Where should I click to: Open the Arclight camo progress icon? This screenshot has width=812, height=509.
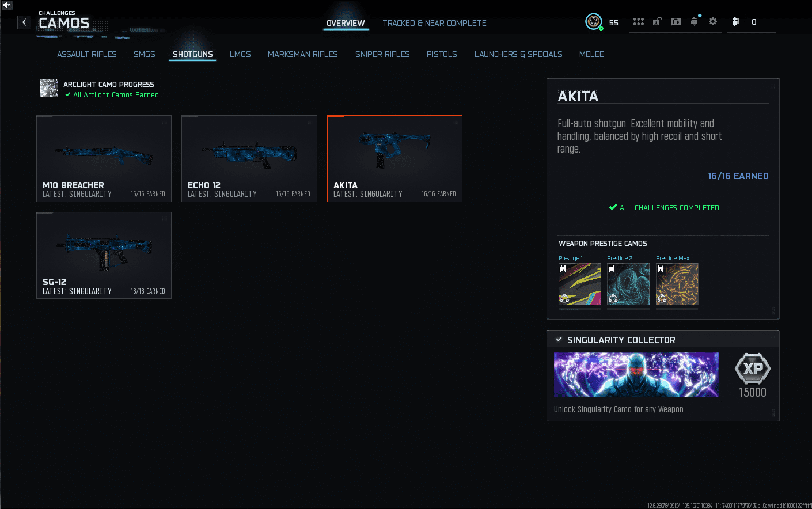click(x=49, y=89)
